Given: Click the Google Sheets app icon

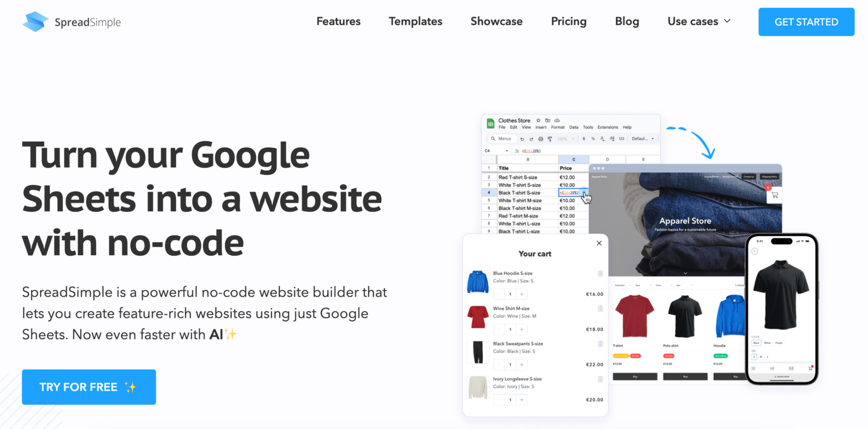Looking at the screenshot, I should tap(490, 124).
